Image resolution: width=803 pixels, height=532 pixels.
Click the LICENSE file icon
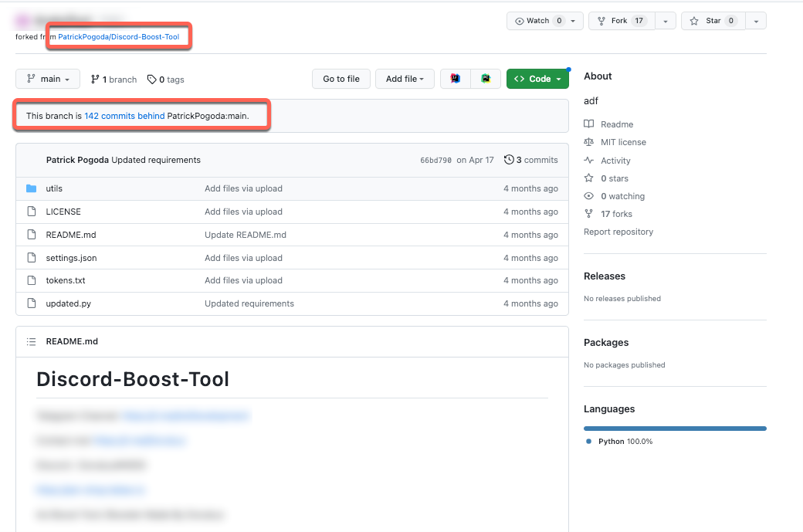tap(31, 212)
